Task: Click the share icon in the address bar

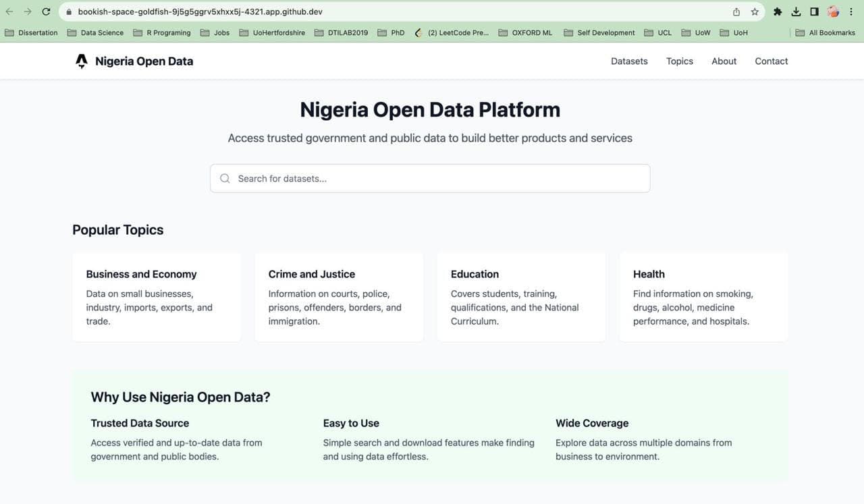Action: pos(736,11)
